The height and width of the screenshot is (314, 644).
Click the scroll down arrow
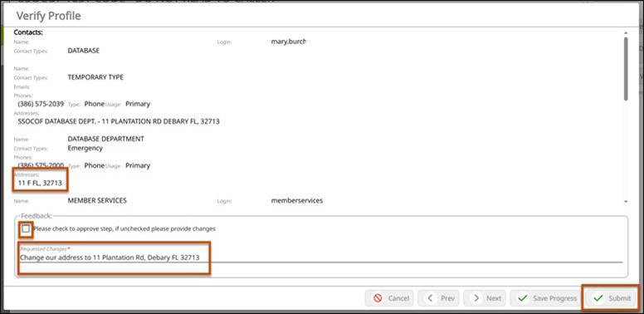[x=626, y=202]
